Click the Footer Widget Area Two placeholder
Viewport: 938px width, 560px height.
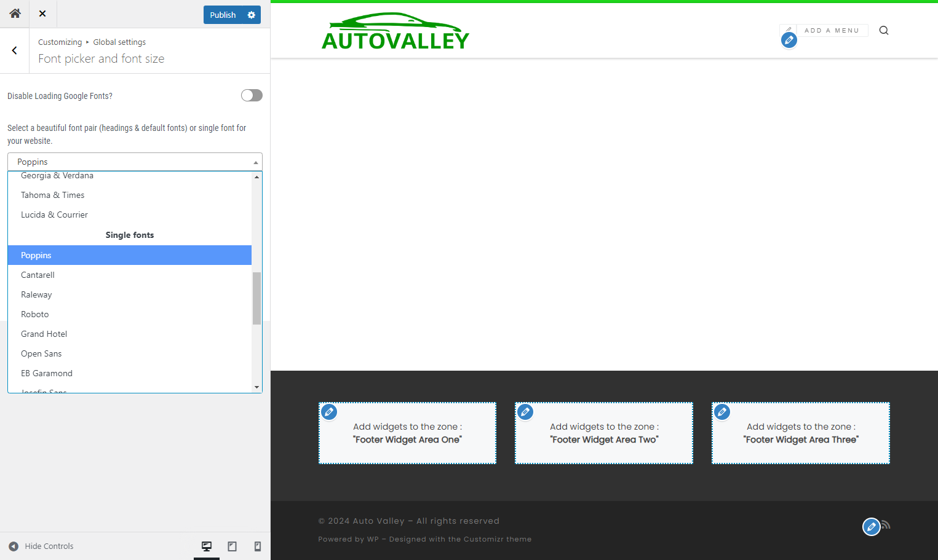click(604, 433)
